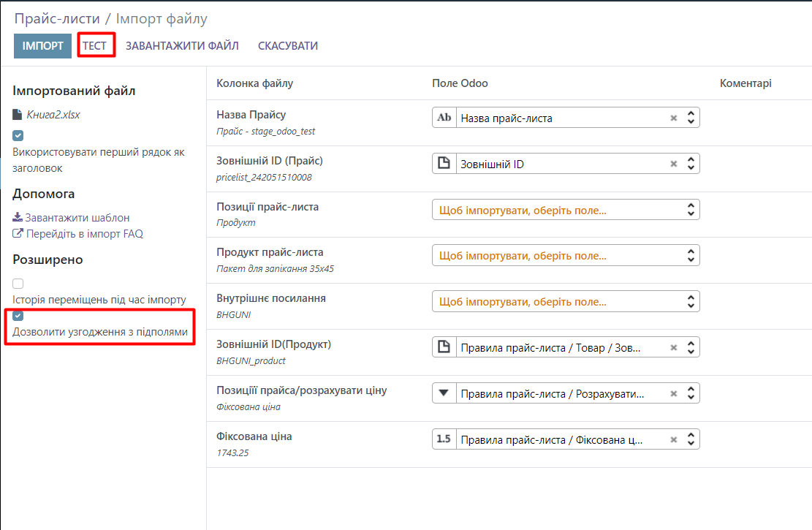Enable Історія переміщень під час імпорту

coord(18,284)
